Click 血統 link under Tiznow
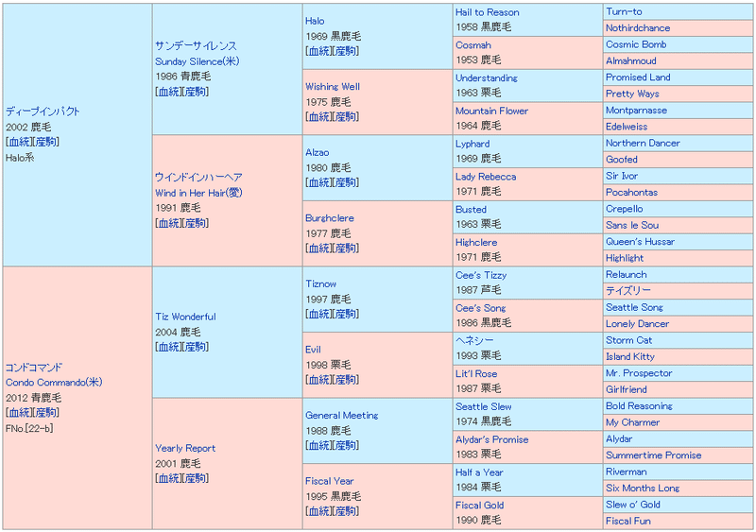 [319, 314]
